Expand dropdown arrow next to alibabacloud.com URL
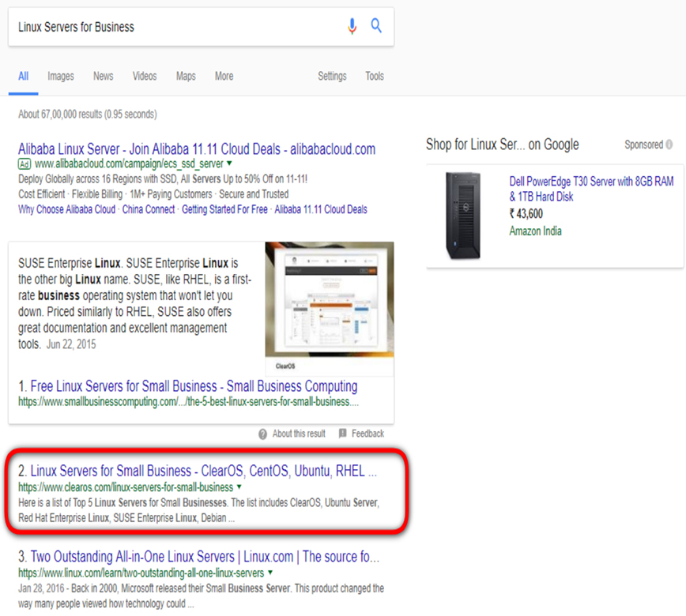Viewport: 686px width, 616px height. [229, 163]
